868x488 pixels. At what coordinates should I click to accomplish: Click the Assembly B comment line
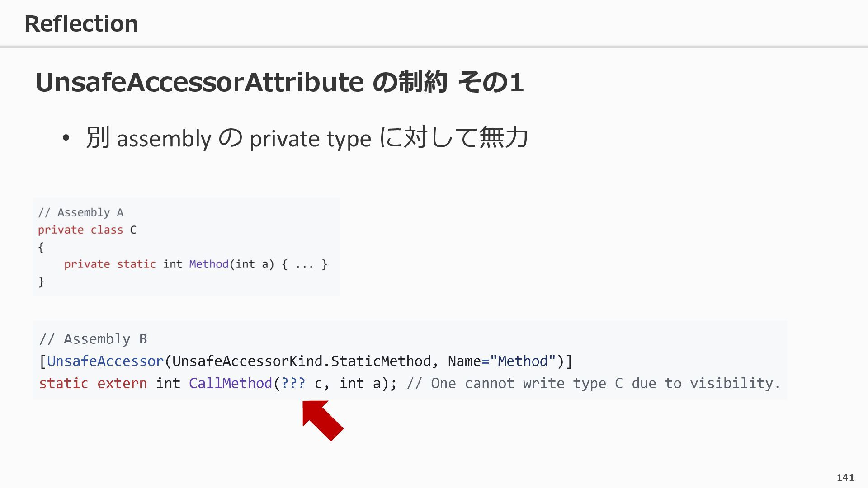93,339
